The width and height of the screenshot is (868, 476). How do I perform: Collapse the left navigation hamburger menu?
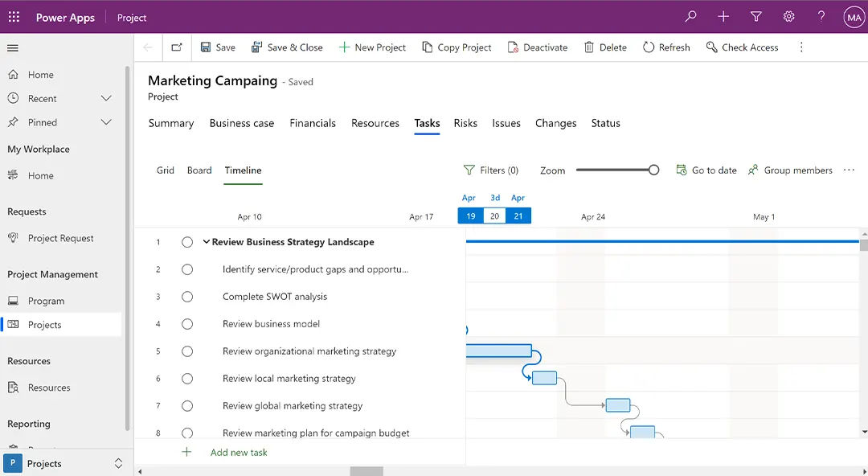coord(13,48)
